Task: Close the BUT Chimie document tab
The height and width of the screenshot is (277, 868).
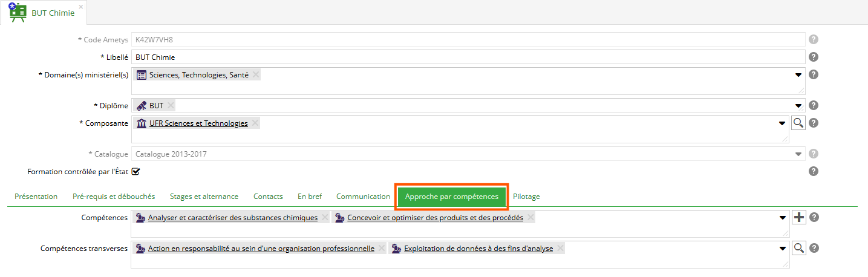Action: tap(81, 7)
